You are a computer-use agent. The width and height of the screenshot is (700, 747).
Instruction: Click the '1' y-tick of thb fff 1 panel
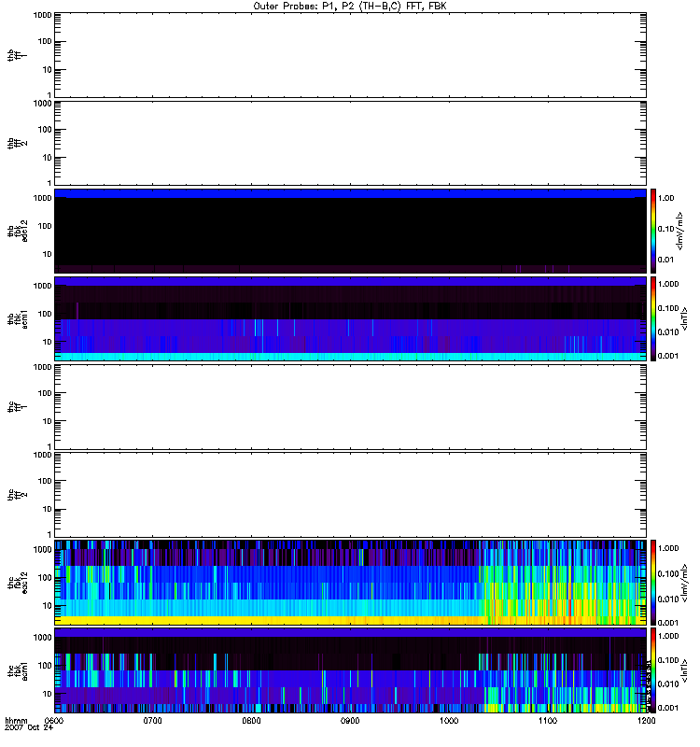(x=49, y=95)
